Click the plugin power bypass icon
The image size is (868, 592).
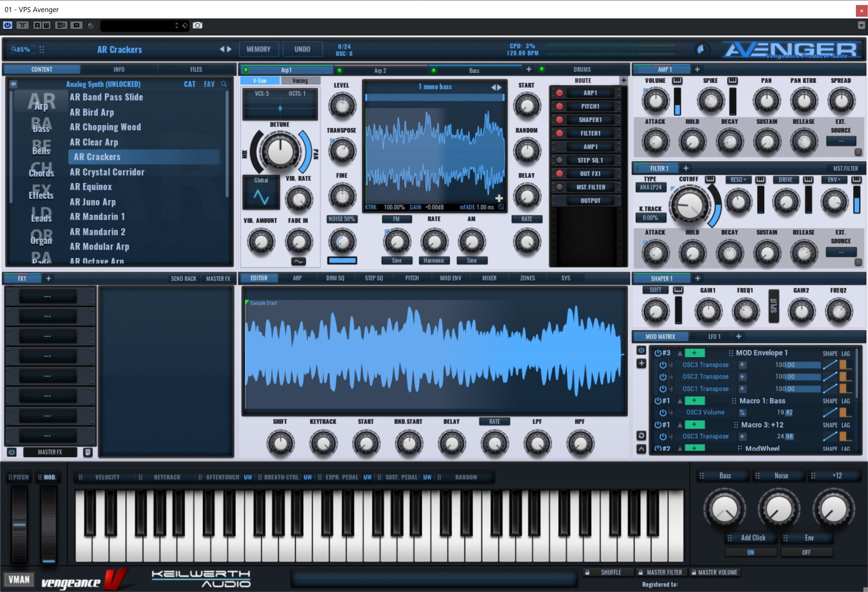click(7, 25)
